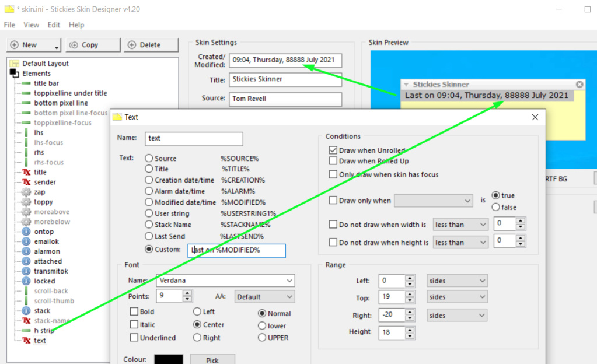The height and width of the screenshot is (364, 597).
Task: Click the bottom pixel line element icon
Action: pos(26,103)
